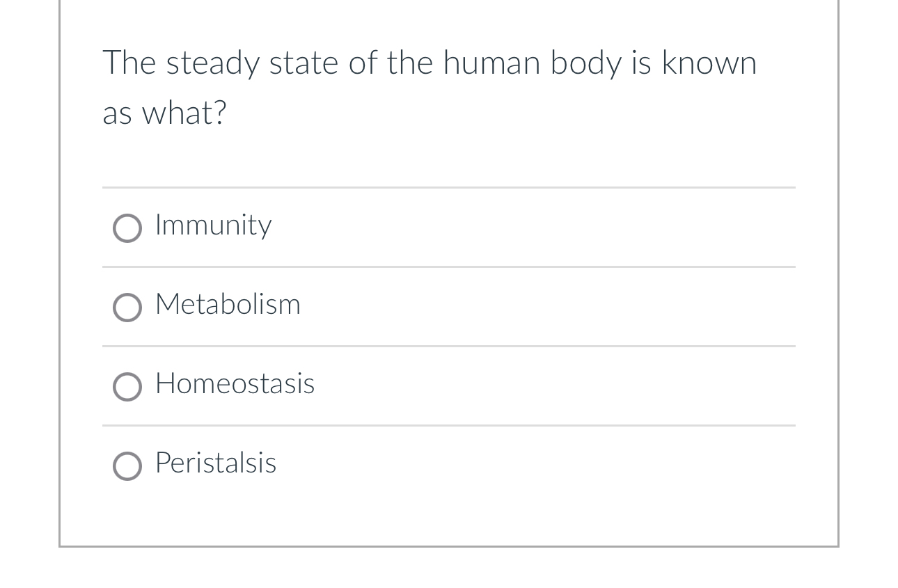Image resolution: width=898 pixels, height=588 pixels.
Task: Click the Immunity answer label
Action: click(x=212, y=225)
